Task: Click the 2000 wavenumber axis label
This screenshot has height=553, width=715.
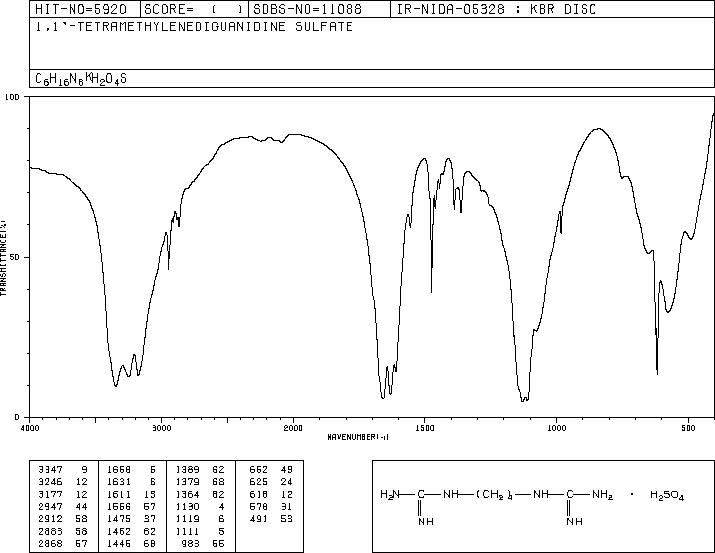Action: [x=293, y=428]
